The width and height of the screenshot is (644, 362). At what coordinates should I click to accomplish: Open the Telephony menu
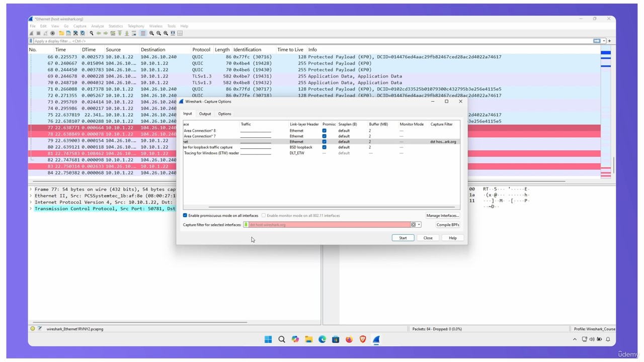point(136,26)
